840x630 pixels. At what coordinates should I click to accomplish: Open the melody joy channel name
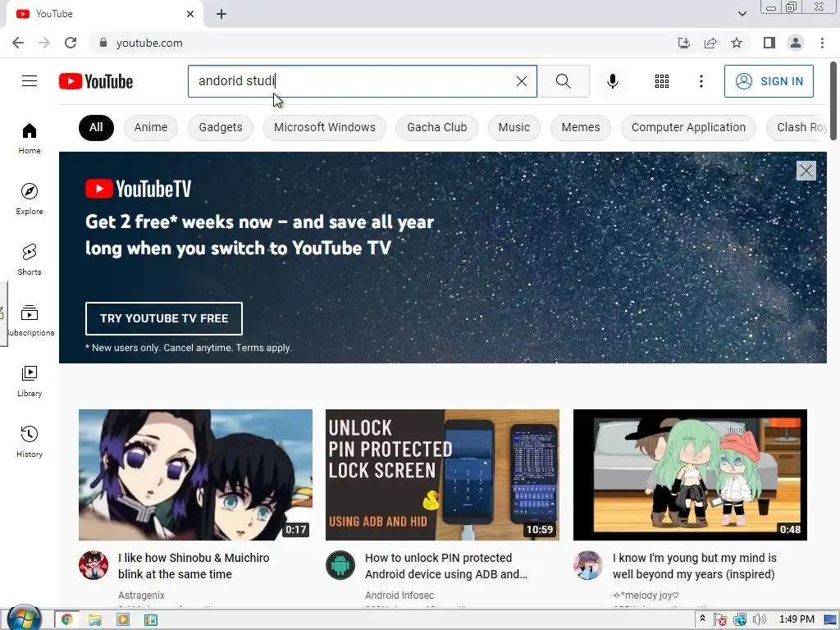tap(646, 596)
